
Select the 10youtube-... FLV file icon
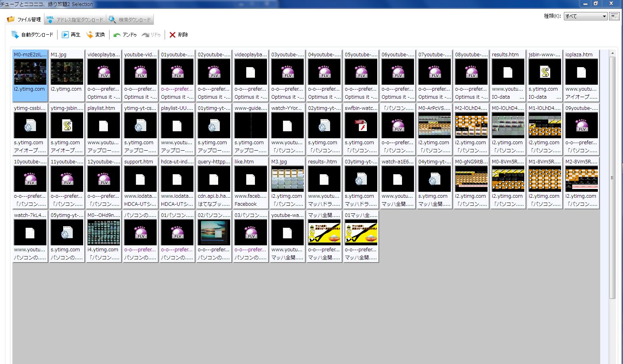30,179
